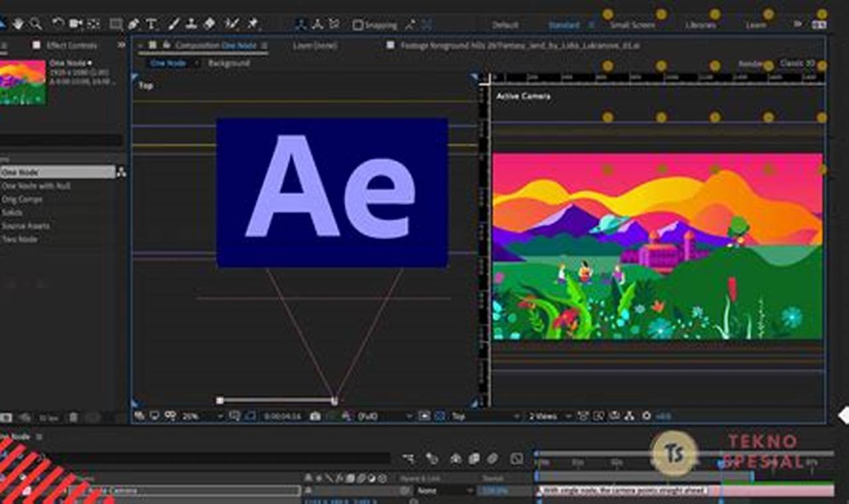
Task: Switch to the Standard workspace
Action: 564,25
